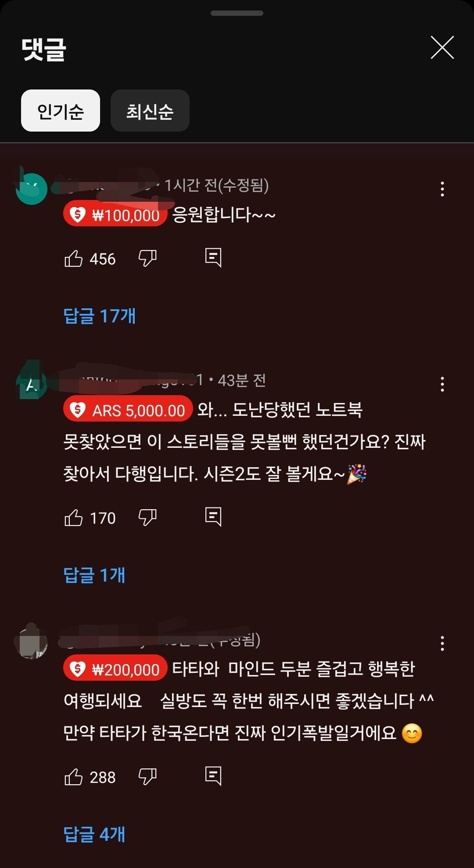Dislike the ARS 5,000.00 laptop comment
Viewport: 474px width, 868px height.
(x=147, y=518)
